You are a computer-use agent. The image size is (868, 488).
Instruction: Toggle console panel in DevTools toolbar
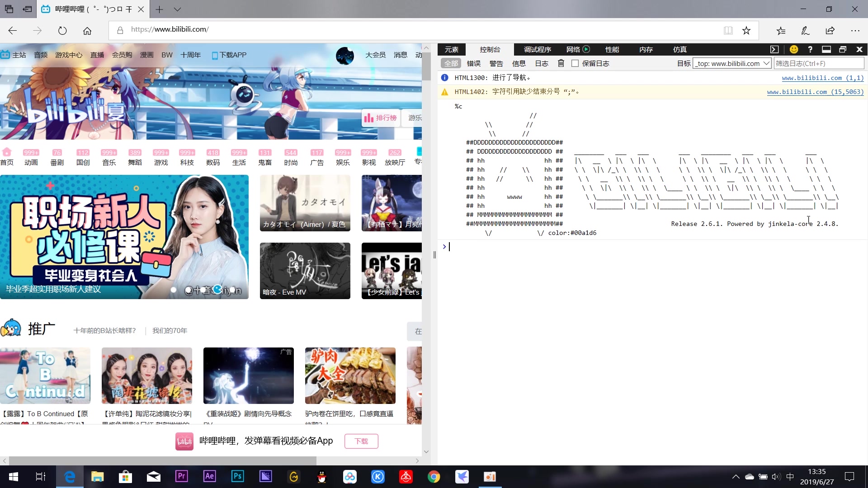(x=774, y=49)
